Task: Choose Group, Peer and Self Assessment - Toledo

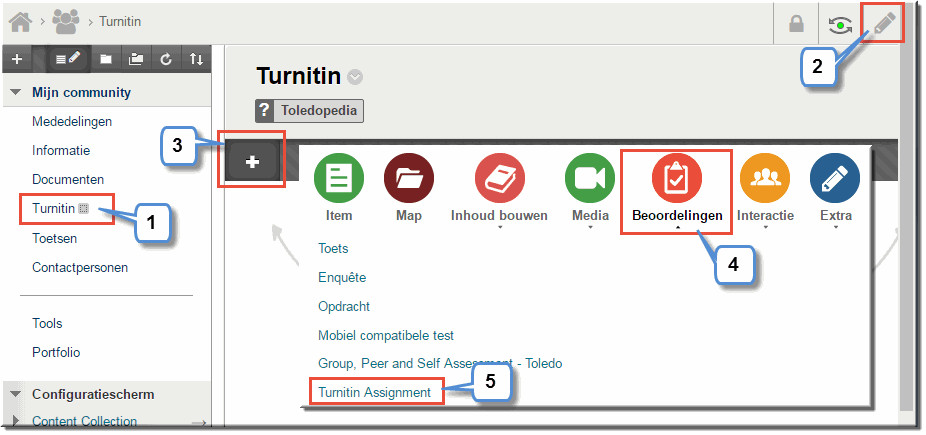Action: click(440, 364)
